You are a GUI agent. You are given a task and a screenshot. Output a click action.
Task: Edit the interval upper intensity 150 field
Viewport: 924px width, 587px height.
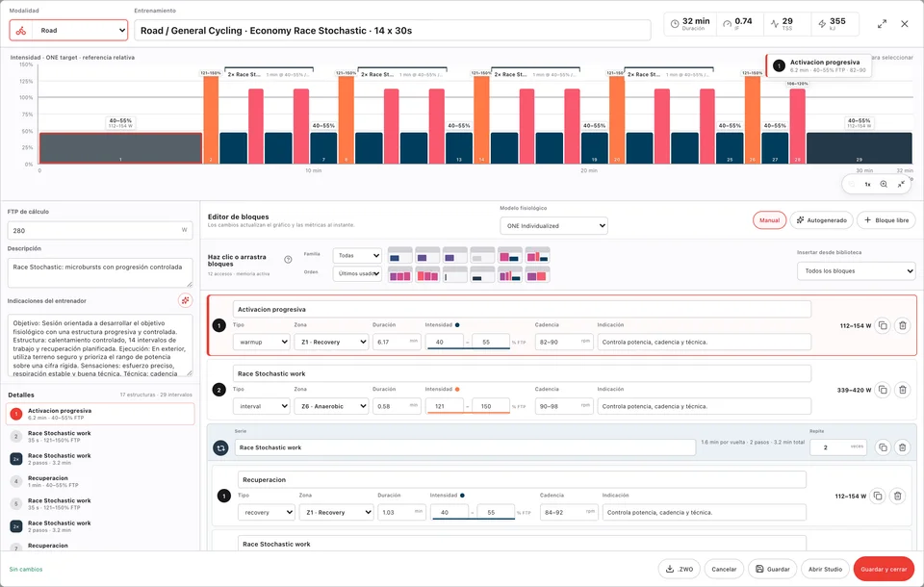pos(490,406)
